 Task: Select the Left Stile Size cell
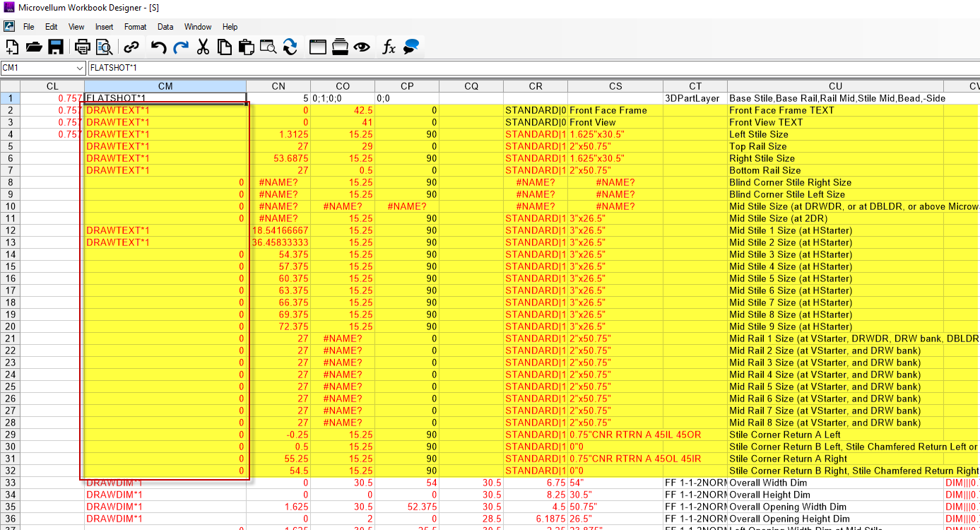coord(835,134)
